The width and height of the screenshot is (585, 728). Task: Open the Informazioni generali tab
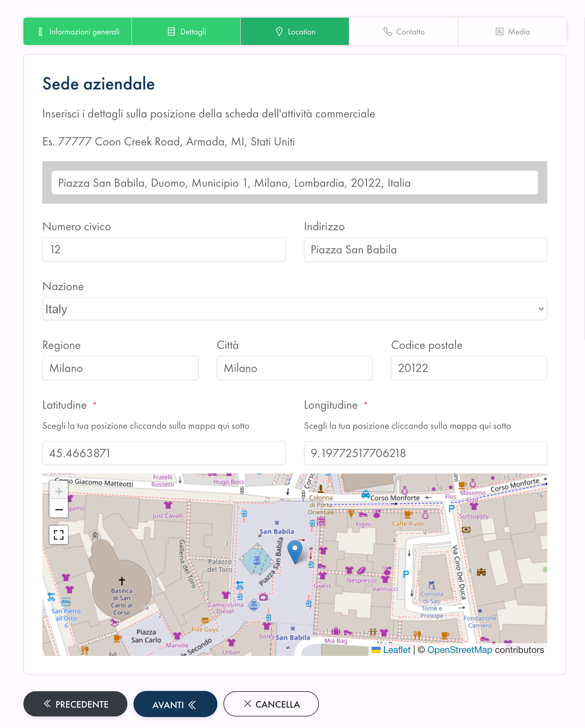[x=77, y=31]
